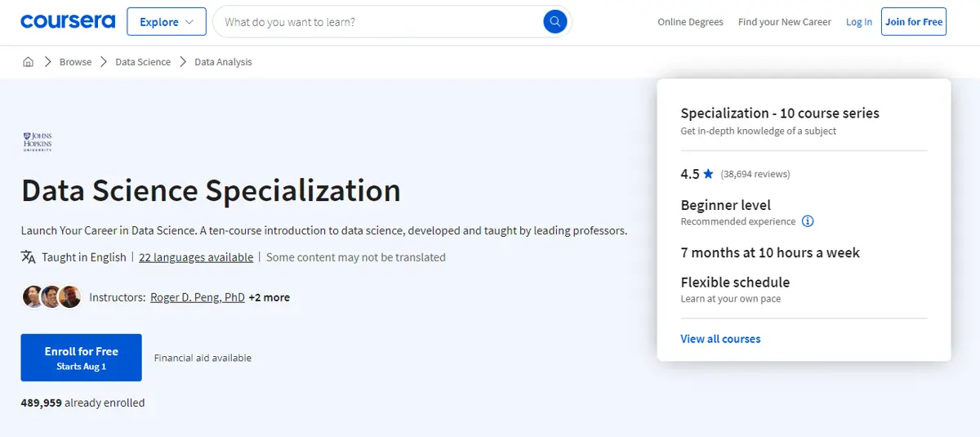This screenshot has height=437, width=980.
Task: Go to home via breadcrumb house icon
Action: pyautogui.click(x=28, y=62)
